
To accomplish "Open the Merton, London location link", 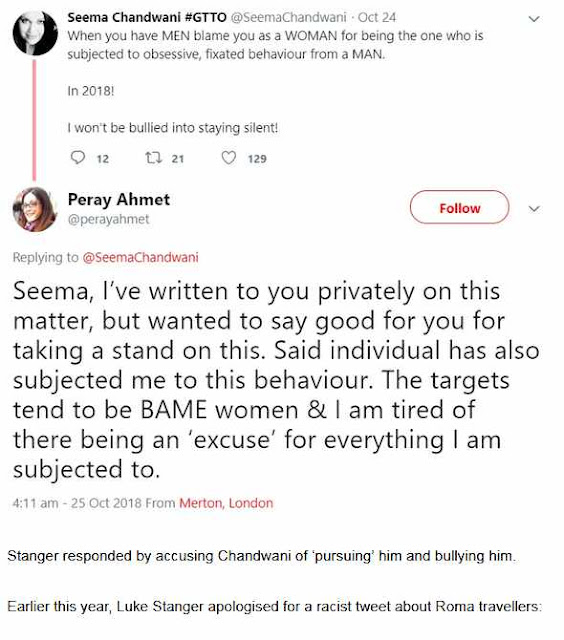I will pyautogui.click(x=226, y=503).
